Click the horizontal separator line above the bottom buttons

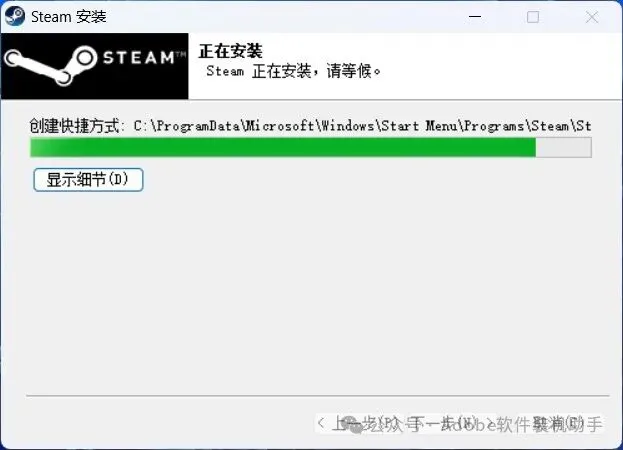pos(317,396)
